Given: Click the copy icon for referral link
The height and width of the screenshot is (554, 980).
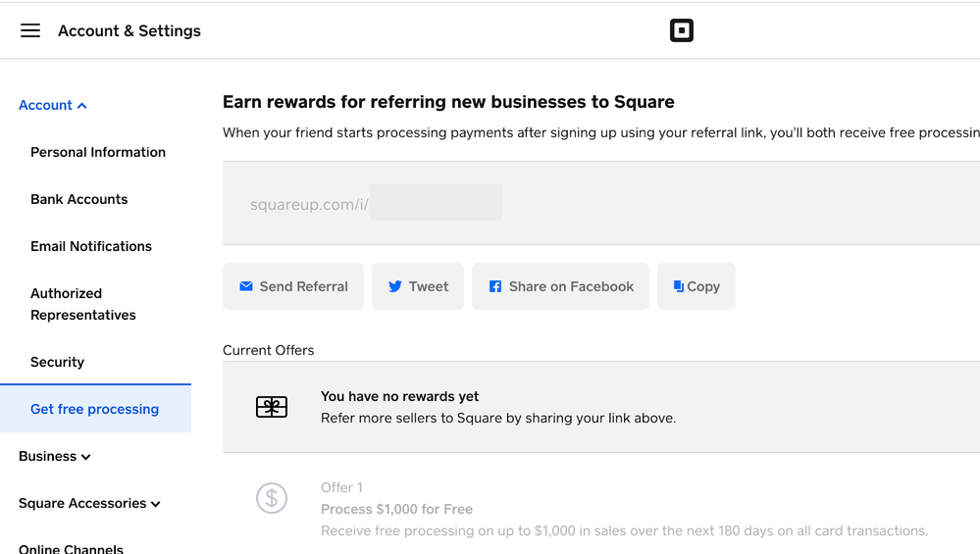Looking at the screenshot, I should tap(678, 286).
